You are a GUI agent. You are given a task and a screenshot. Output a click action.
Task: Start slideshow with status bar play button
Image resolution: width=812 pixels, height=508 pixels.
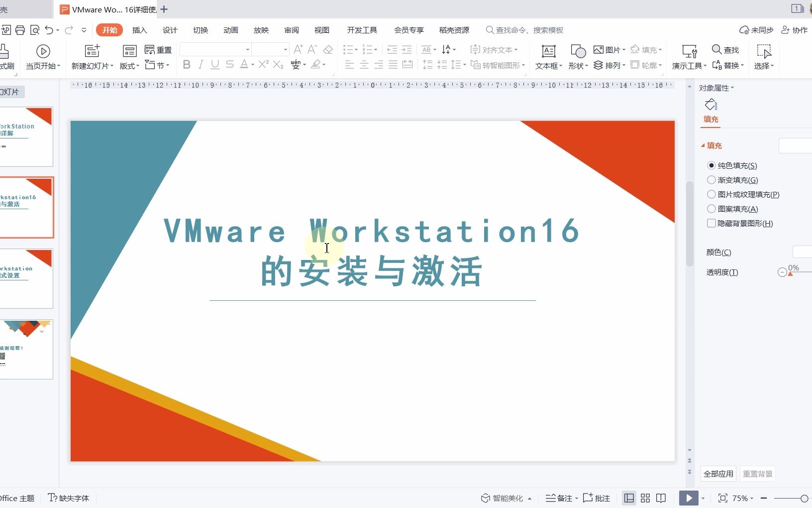pos(689,498)
